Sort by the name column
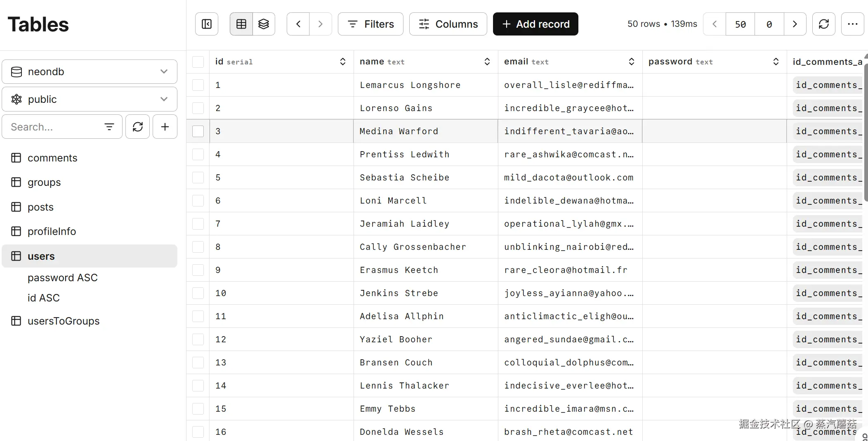 pyautogui.click(x=487, y=62)
